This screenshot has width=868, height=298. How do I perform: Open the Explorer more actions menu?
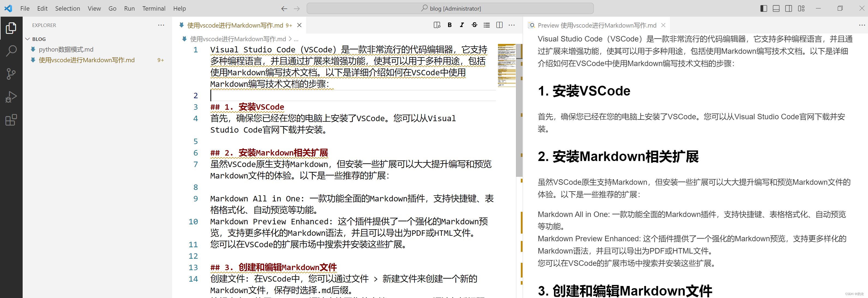coord(161,25)
